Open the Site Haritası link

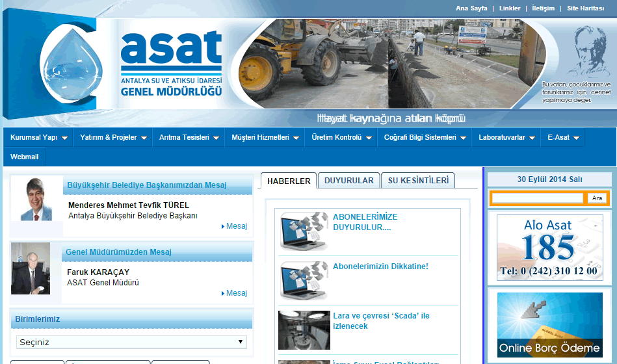click(x=585, y=8)
